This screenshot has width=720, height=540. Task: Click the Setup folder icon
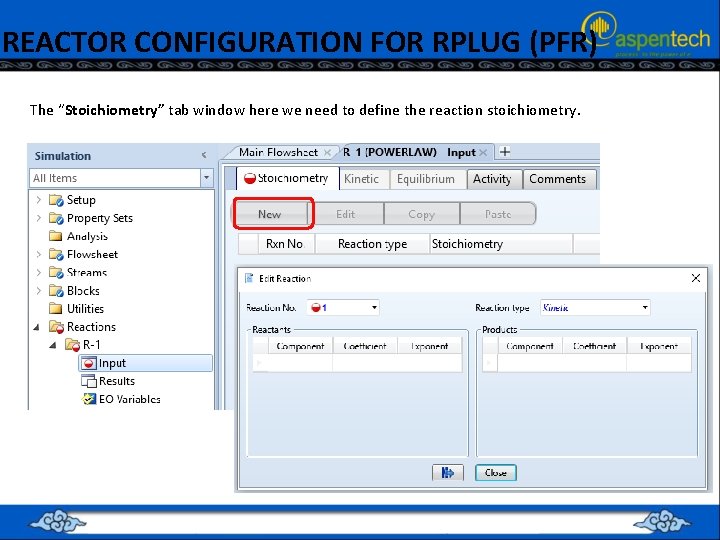click(56, 200)
